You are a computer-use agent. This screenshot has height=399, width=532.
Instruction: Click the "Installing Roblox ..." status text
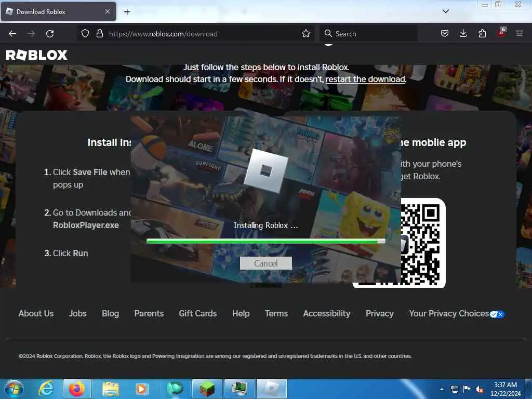(x=265, y=225)
